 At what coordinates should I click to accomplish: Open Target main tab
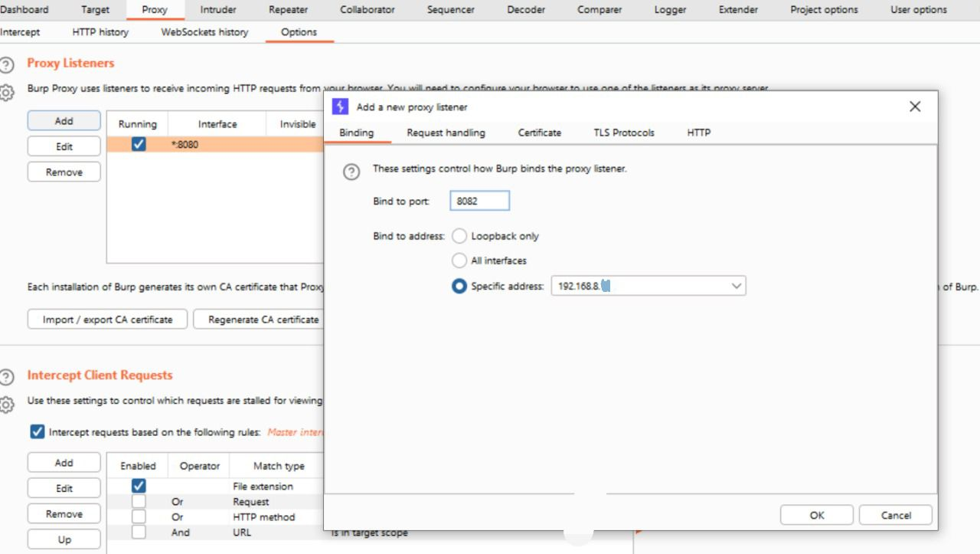[x=95, y=10]
